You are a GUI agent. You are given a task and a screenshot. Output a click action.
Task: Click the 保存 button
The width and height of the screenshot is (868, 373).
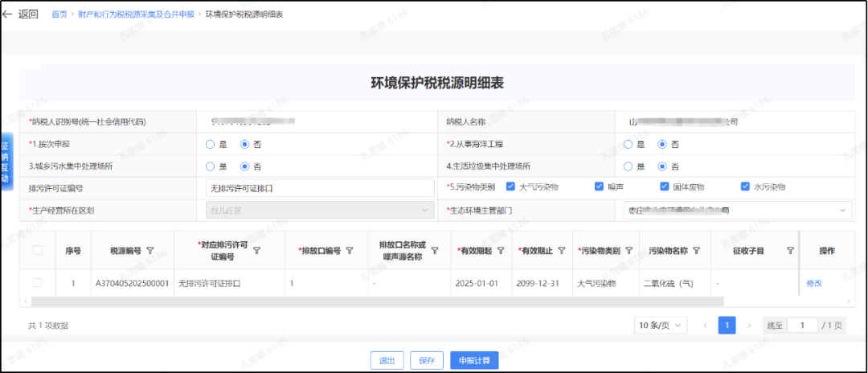[427, 360]
